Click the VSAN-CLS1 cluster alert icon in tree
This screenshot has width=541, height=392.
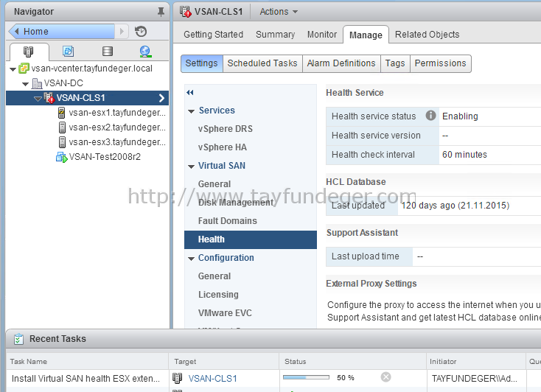pyautogui.click(x=49, y=98)
